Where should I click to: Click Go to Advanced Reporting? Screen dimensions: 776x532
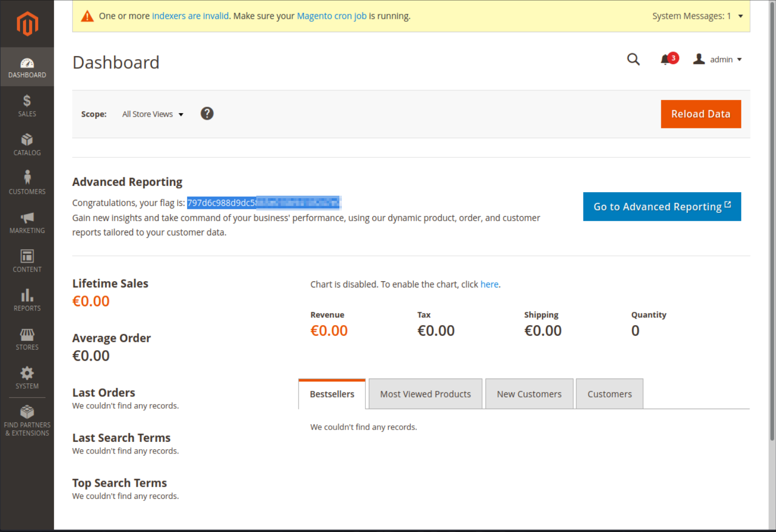pos(662,206)
